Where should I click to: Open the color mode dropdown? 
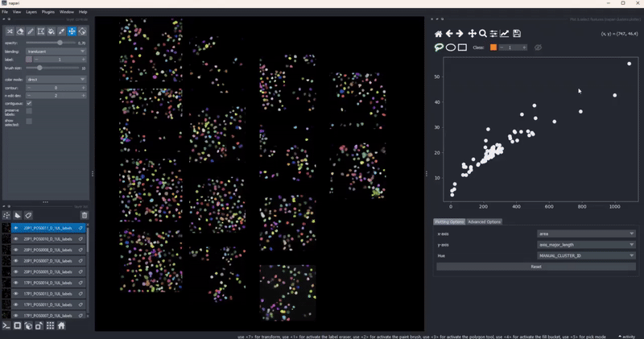click(56, 79)
